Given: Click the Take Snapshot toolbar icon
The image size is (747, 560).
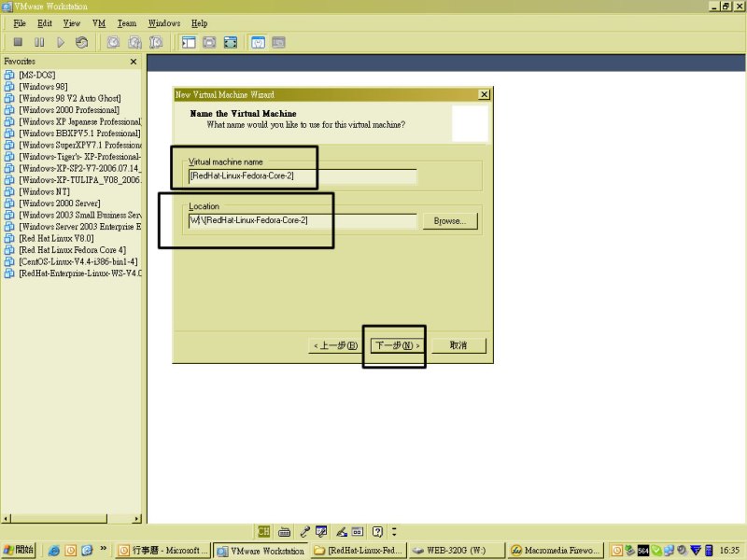Looking at the screenshot, I should coord(113,42).
